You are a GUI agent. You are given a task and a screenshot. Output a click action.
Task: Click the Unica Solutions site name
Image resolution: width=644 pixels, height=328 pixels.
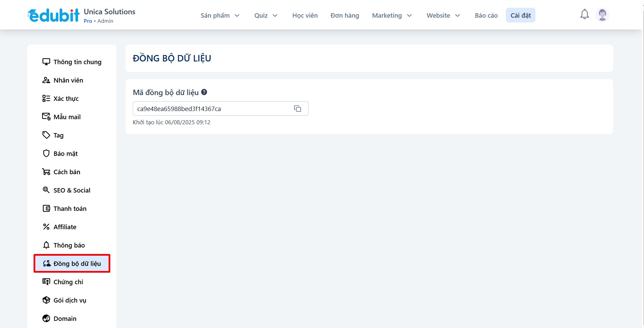110,12
